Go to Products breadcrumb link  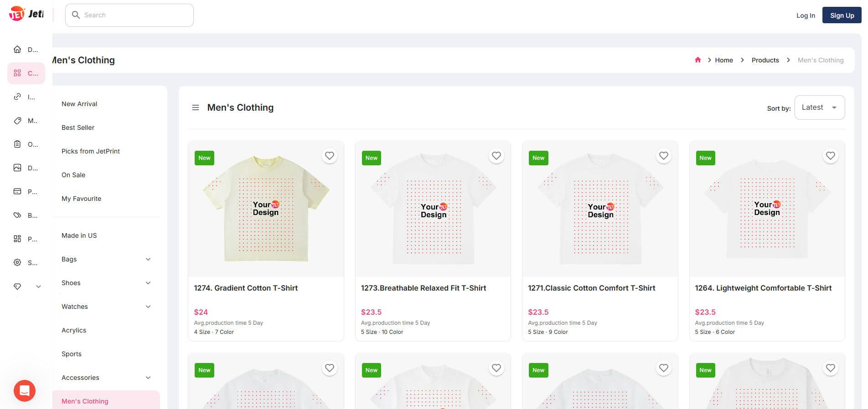point(765,60)
